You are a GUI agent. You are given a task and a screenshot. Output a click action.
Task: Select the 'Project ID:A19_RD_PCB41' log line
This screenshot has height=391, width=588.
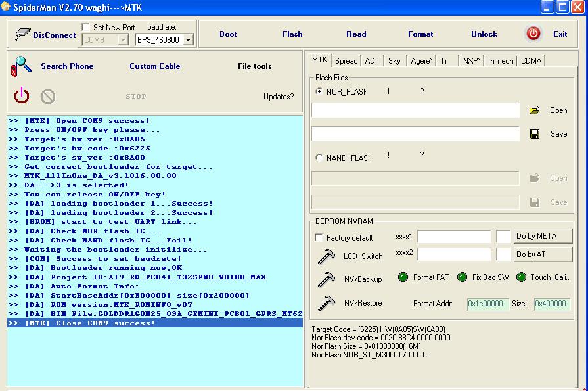click(155, 277)
